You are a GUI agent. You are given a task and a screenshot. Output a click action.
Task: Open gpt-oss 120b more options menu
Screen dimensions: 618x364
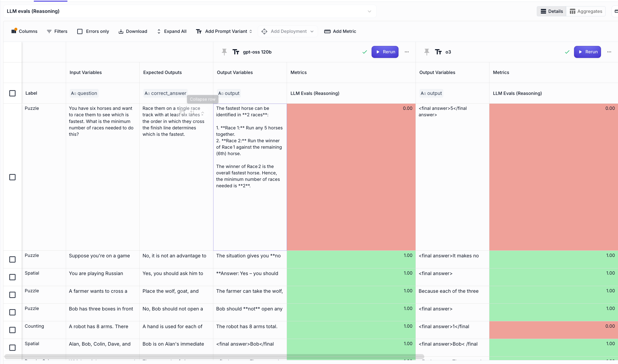pos(407,52)
